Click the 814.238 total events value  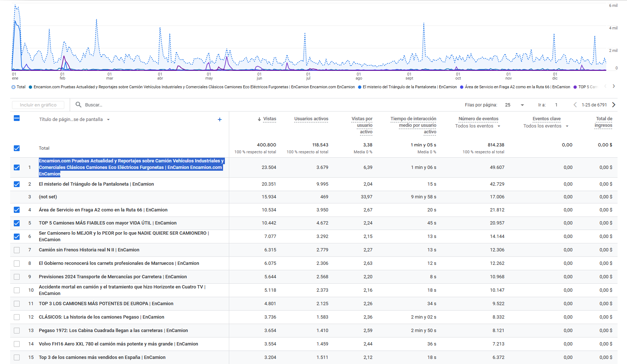(x=496, y=145)
